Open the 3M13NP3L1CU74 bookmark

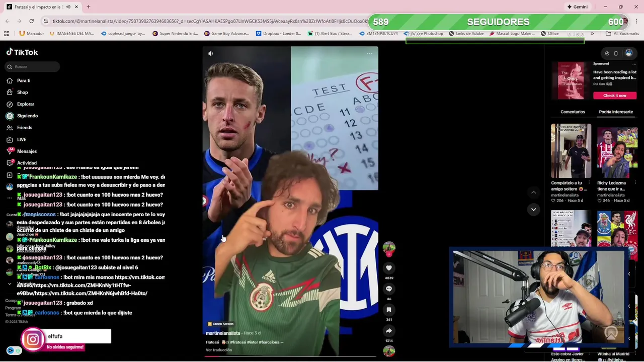coord(378,34)
